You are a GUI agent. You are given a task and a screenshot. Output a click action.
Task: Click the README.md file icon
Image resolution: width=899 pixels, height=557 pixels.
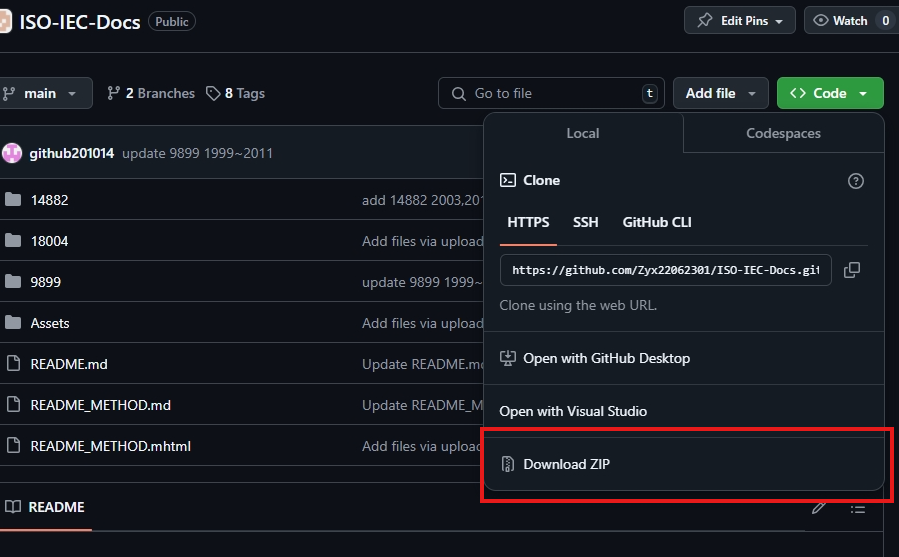click(x=13, y=364)
